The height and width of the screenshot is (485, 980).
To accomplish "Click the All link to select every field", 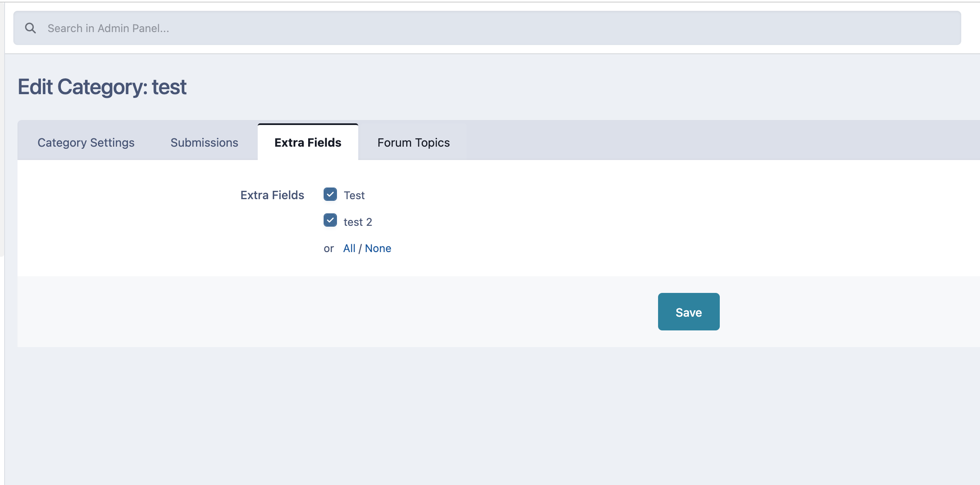I will [x=349, y=248].
